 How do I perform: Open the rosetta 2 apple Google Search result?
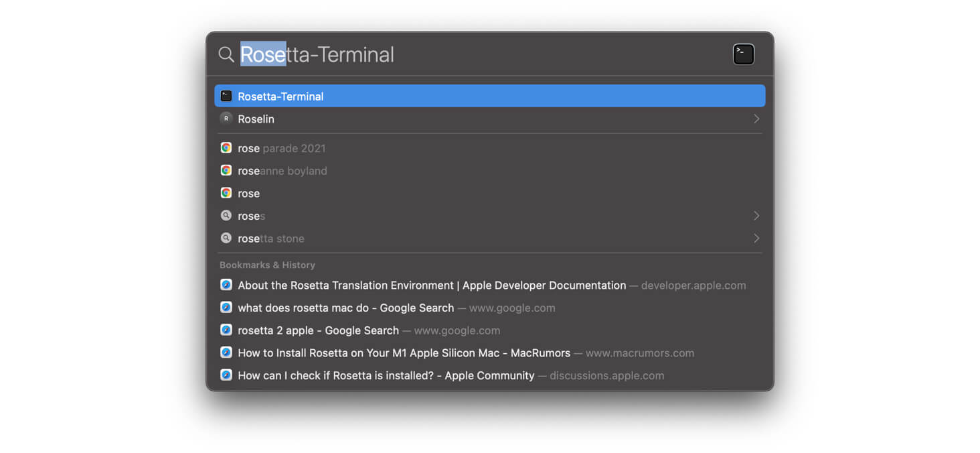click(x=318, y=330)
